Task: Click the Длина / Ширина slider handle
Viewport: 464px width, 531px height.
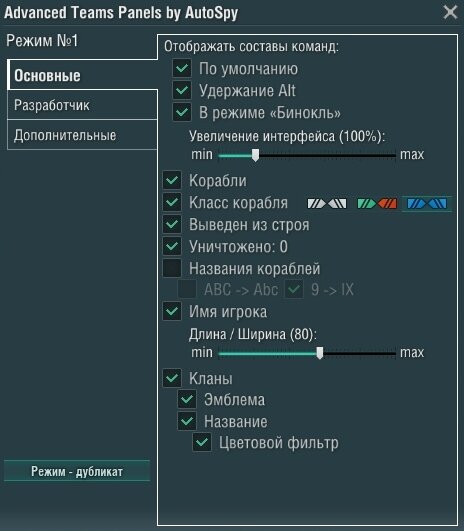Action: (320, 353)
